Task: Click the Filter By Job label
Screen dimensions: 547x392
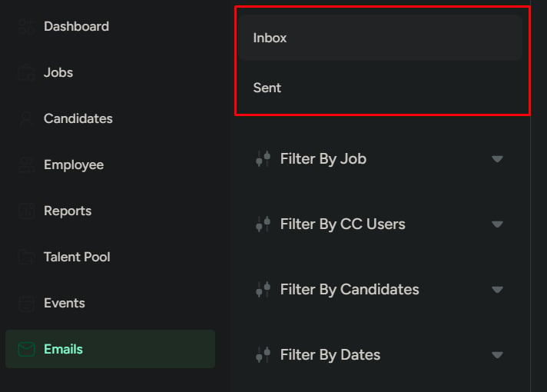Action: (x=323, y=159)
